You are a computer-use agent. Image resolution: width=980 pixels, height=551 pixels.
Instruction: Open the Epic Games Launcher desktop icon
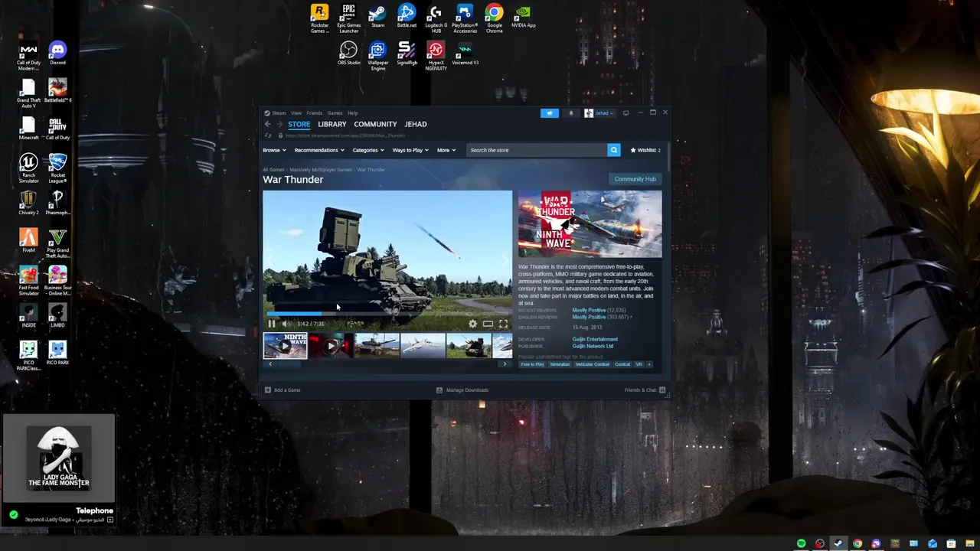click(348, 18)
